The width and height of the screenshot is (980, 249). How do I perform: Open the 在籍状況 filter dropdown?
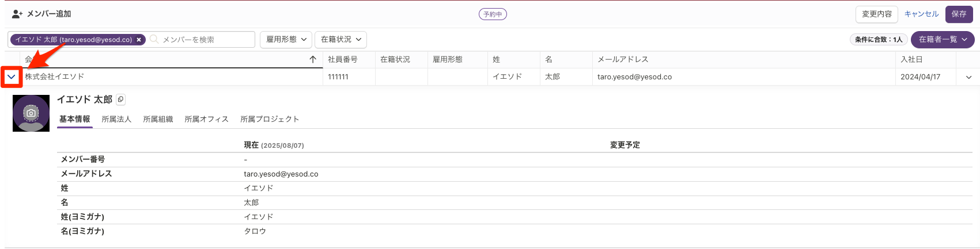pyautogui.click(x=341, y=39)
